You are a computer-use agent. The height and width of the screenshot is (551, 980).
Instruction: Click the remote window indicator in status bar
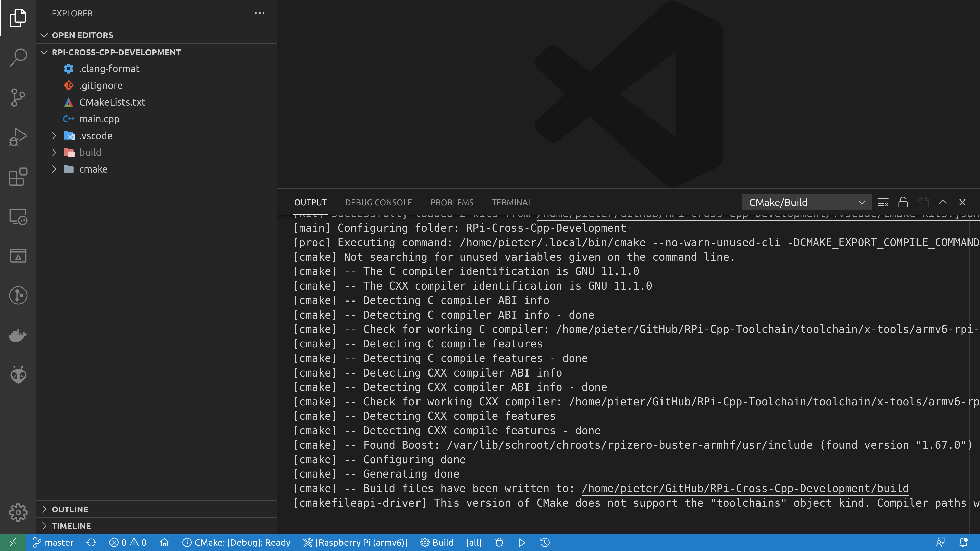tap(13, 542)
